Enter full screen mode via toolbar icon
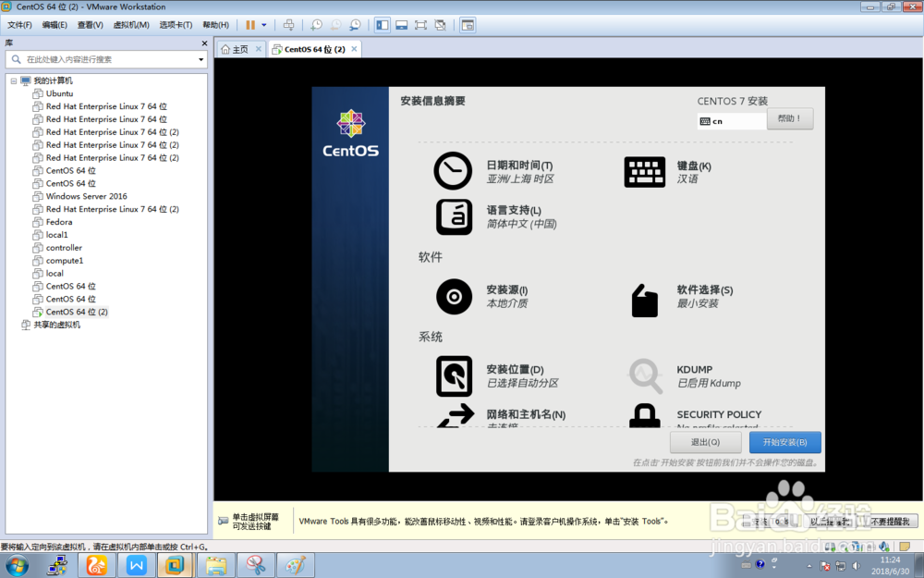The image size is (924, 578). coord(420,25)
